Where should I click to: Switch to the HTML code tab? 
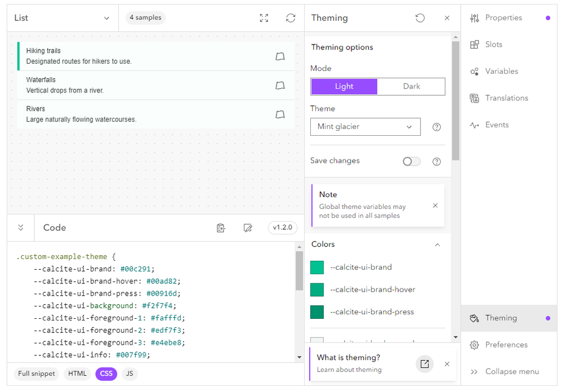coord(77,373)
